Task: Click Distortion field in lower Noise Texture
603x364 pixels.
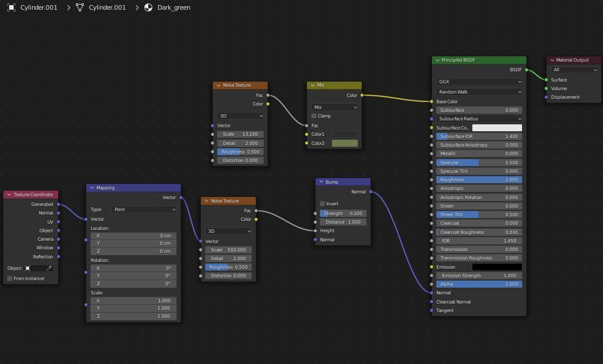Action: coord(228,276)
